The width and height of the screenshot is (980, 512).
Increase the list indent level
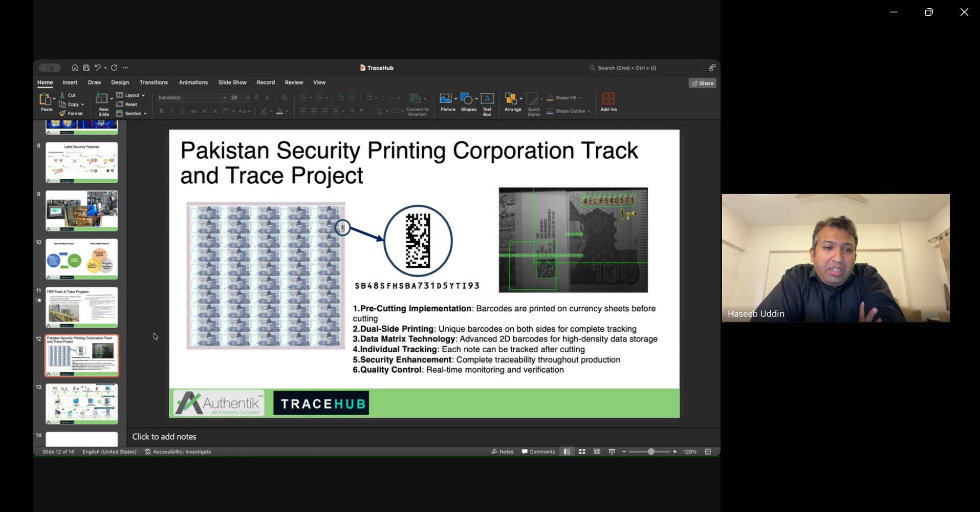pos(352,97)
